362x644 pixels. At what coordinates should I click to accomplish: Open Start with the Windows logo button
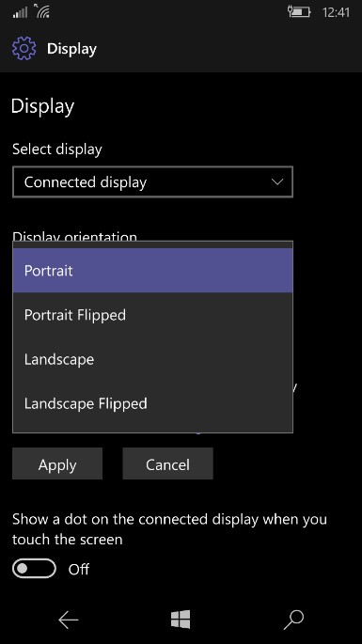(x=181, y=620)
